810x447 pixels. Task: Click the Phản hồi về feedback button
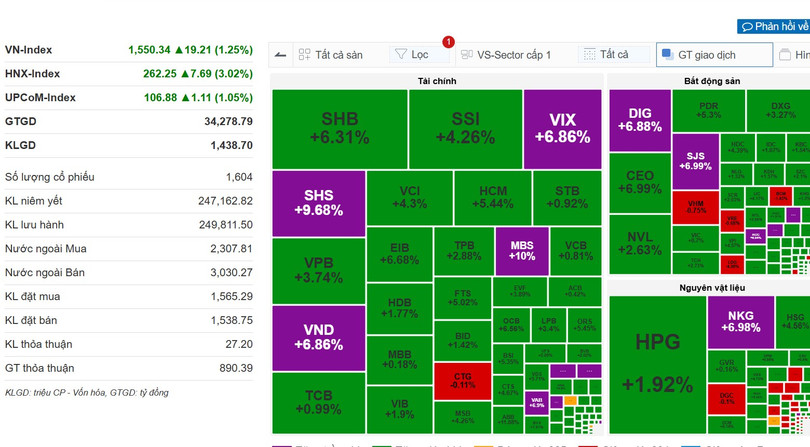(774, 27)
